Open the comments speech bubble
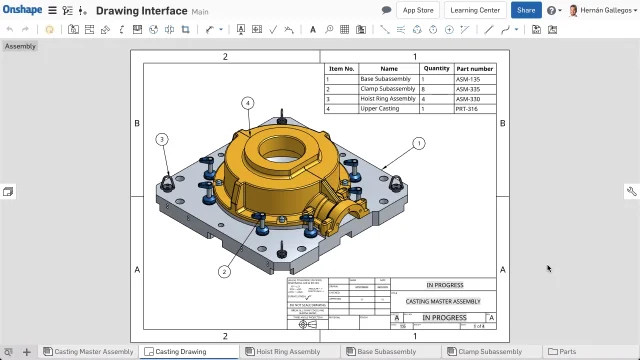Viewport: 640px width, 360px height. pos(386,10)
